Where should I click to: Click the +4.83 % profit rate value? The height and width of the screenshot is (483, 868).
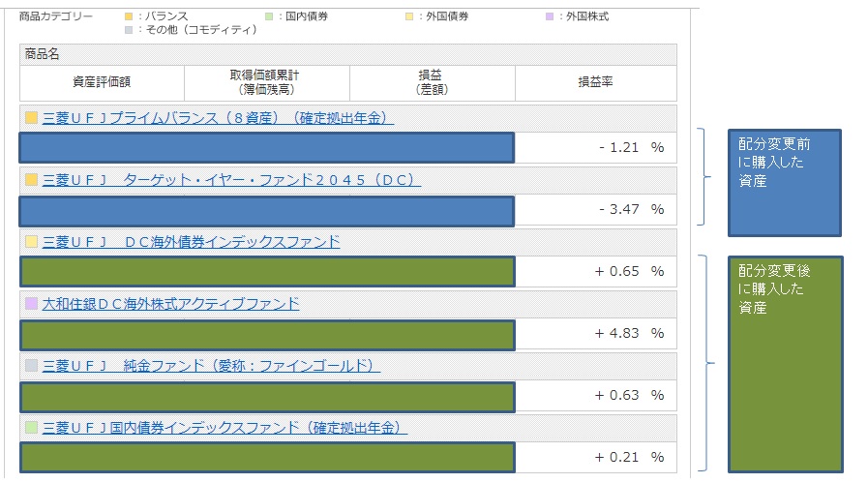(x=629, y=333)
